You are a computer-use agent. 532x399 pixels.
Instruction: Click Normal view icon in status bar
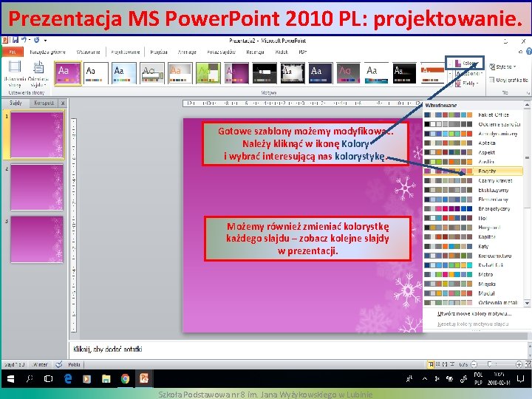pyautogui.click(x=431, y=364)
